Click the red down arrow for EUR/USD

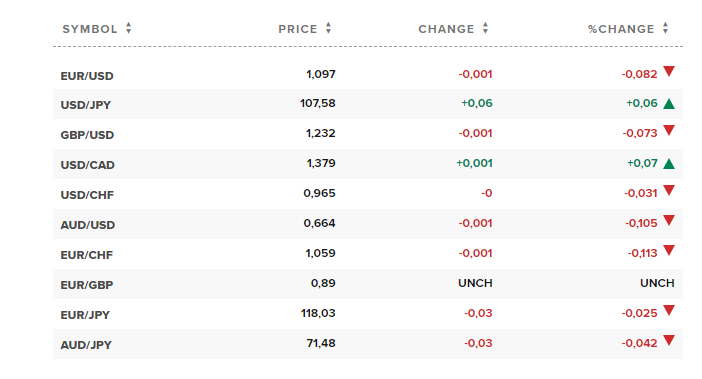click(x=669, y=72)
